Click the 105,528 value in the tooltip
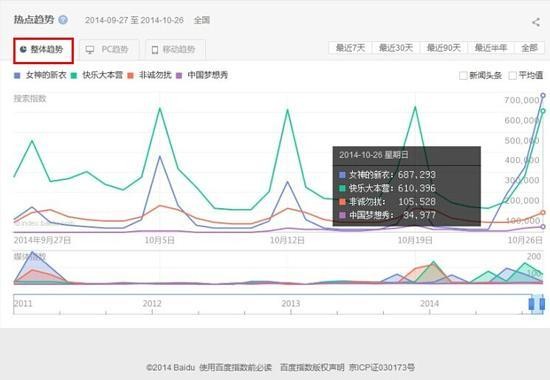 [417, 202]
